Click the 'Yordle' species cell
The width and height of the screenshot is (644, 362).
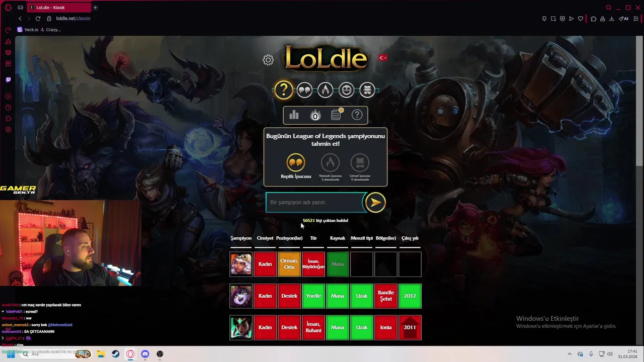coord(313,296)
